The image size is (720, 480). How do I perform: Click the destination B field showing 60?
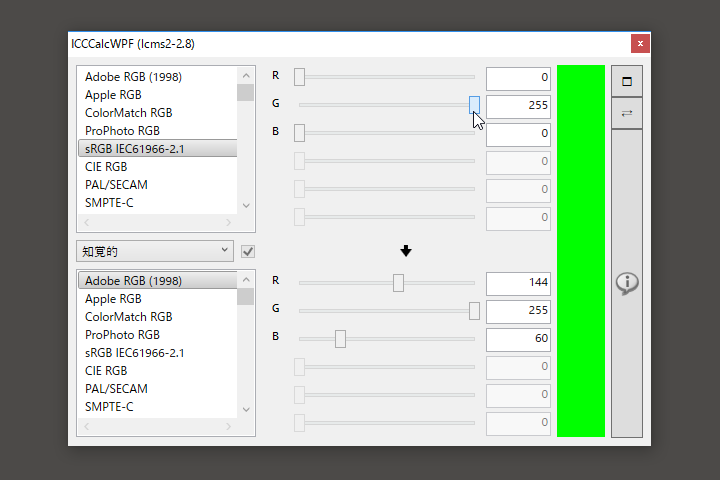click(x=518, y=339)
